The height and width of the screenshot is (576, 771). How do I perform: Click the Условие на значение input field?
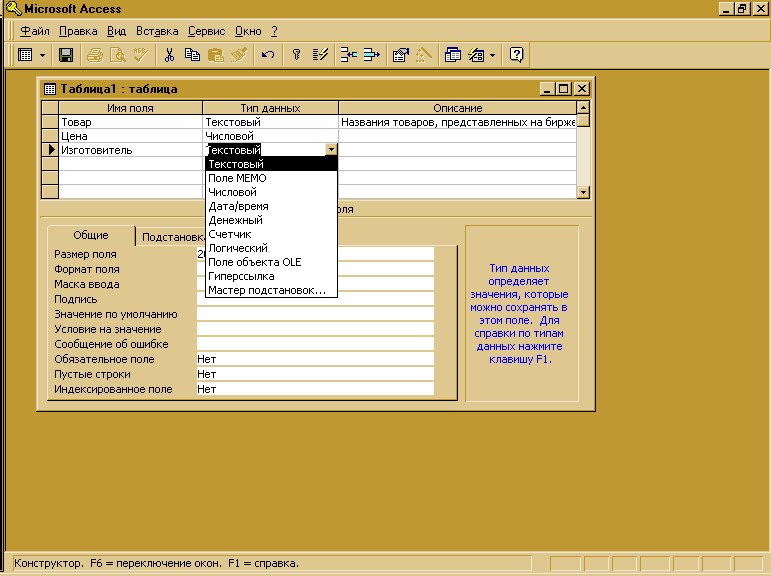315,329
